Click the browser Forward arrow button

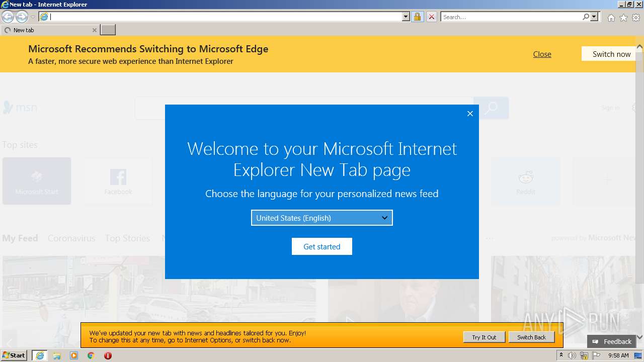[22, 17]
